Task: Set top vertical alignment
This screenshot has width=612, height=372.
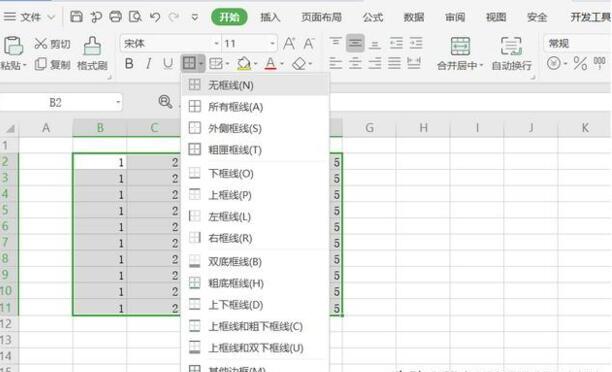Action: click(x=335, y=43)
